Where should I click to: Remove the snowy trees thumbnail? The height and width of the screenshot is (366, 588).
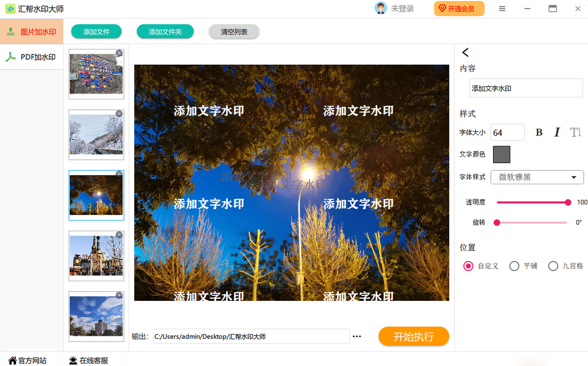[119, 114]
